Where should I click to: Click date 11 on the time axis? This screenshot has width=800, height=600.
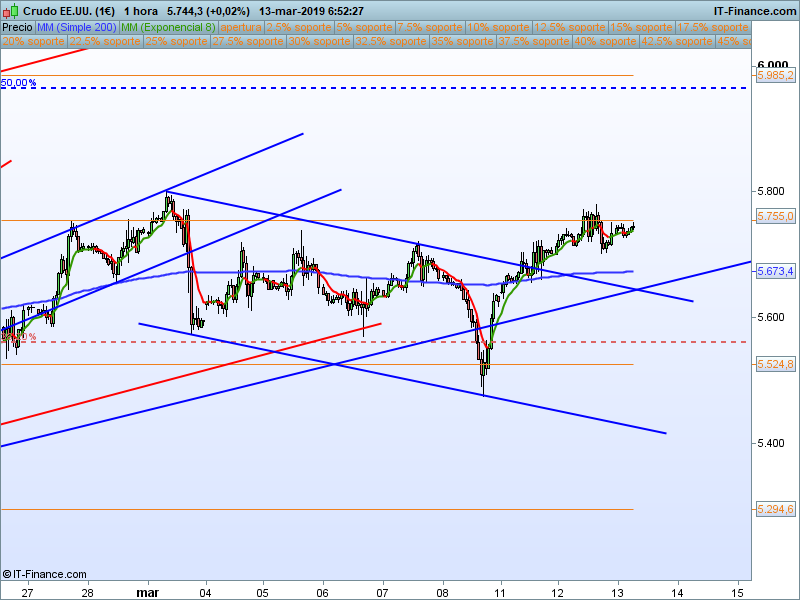tap(500, 592)
